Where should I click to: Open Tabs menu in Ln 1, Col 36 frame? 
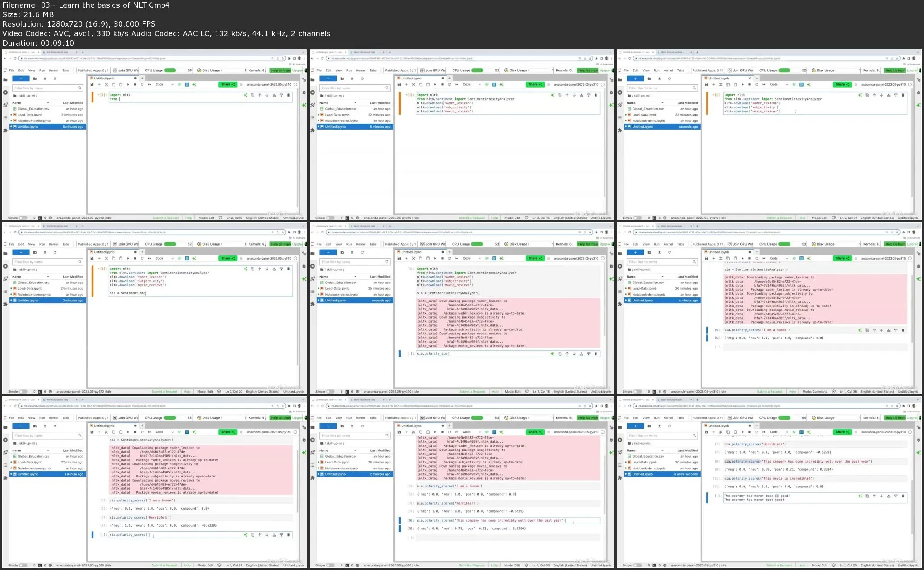coord(680,244)
